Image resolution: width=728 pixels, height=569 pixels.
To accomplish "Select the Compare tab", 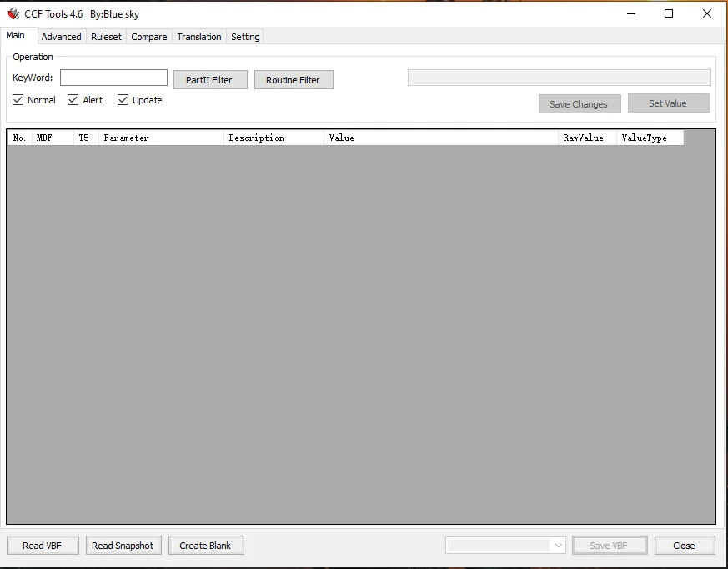I will pos(149,37).
